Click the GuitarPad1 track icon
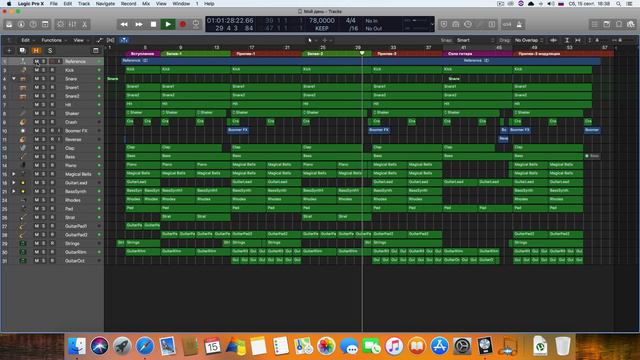The image size is (640, 360). 23,226
